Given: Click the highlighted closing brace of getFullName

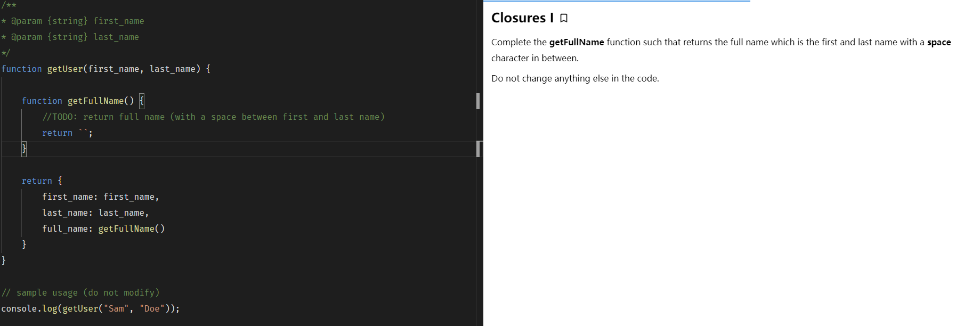Looking at the screenshot, I should [24, 149].
